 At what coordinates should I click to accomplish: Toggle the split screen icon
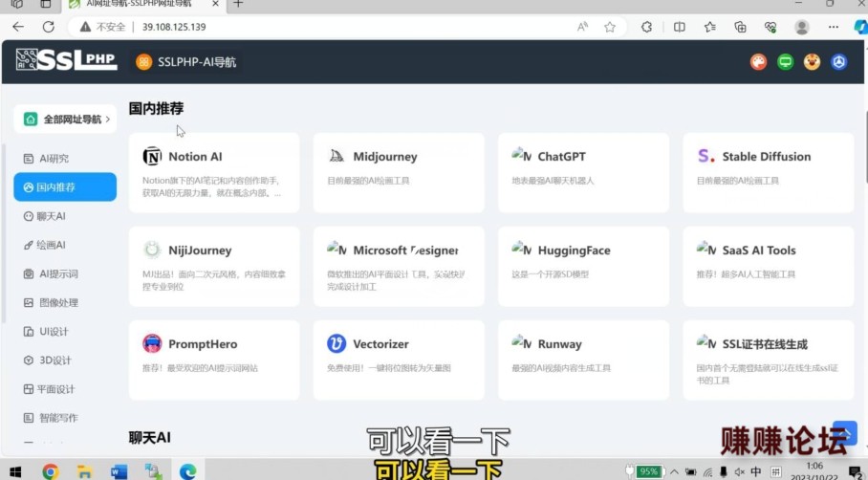680,27
